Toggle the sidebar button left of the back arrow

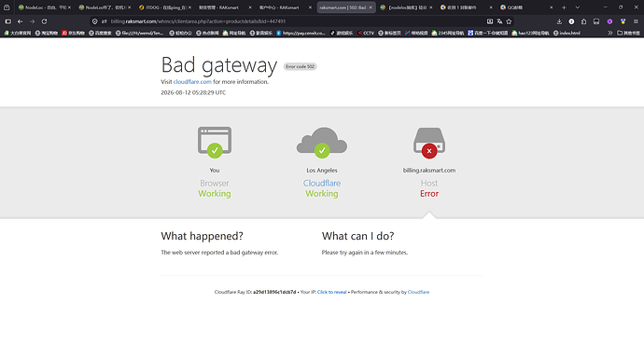(7, 21)
